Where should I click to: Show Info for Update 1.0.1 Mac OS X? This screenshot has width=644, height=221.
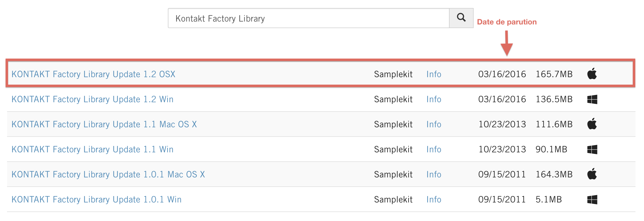coord(434,174)
